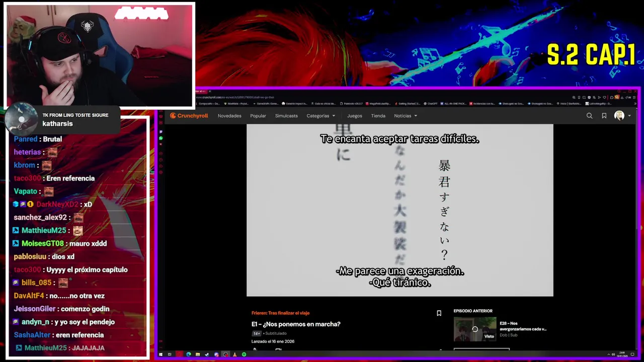Open the Incidencias con tu bookmark

482,104
